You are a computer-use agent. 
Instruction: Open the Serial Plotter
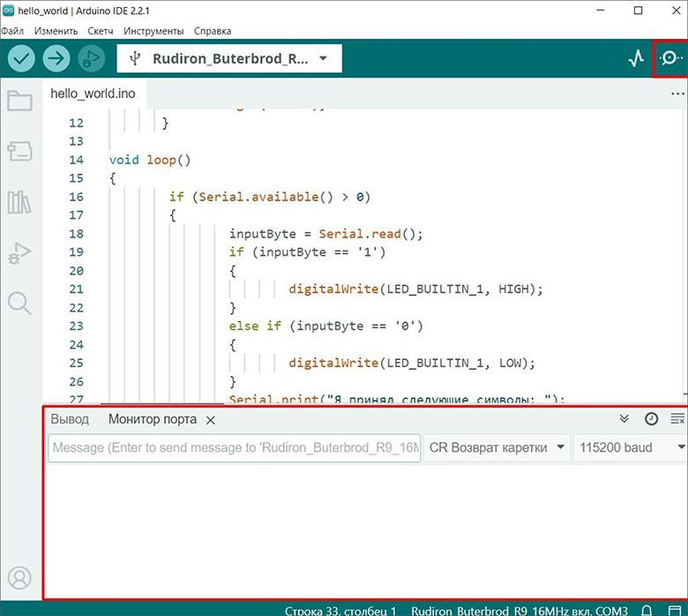(x=636, y=58)
